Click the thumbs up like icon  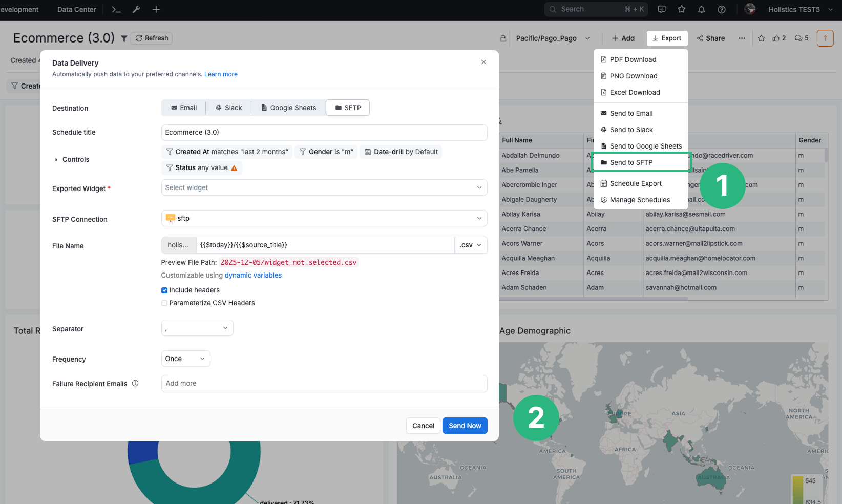point(776,38)
